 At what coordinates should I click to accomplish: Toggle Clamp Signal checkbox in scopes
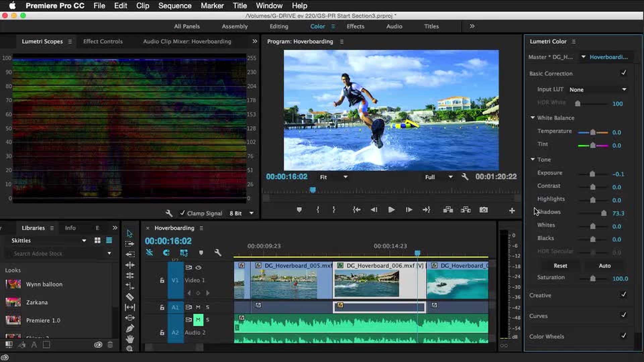pos(182,213)
